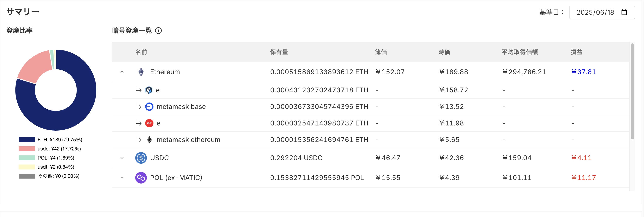Expand the POL (ex-MATIC) row

(x=122, y=178)
